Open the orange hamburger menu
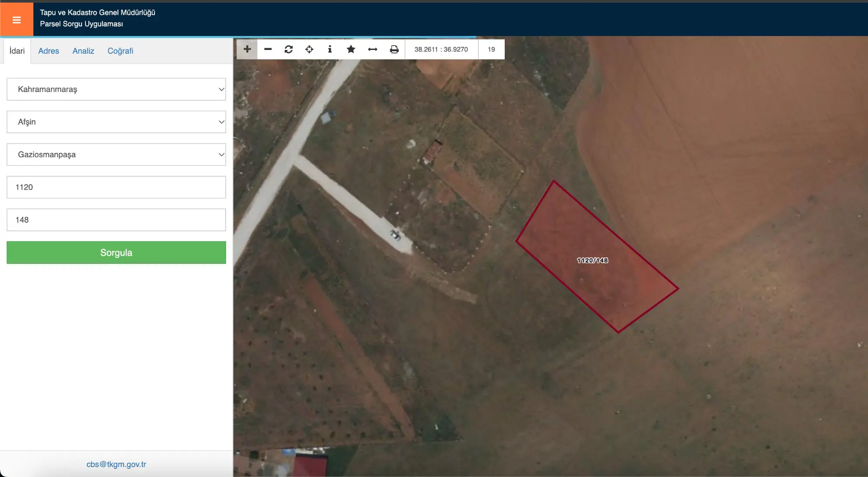Image resolution: width=868 pixels, height=477 pixels. pyautogui.click(x=16, y=20)
